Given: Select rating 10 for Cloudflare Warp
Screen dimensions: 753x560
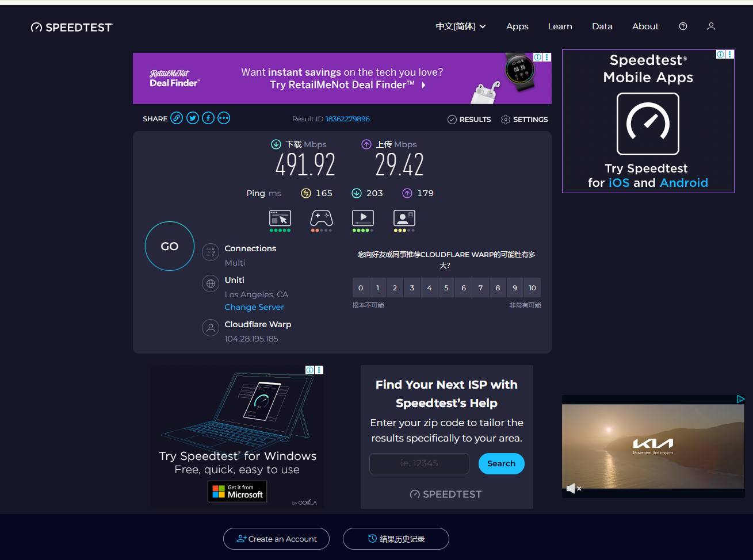Looking at the screenshot, I should point(532,288).
